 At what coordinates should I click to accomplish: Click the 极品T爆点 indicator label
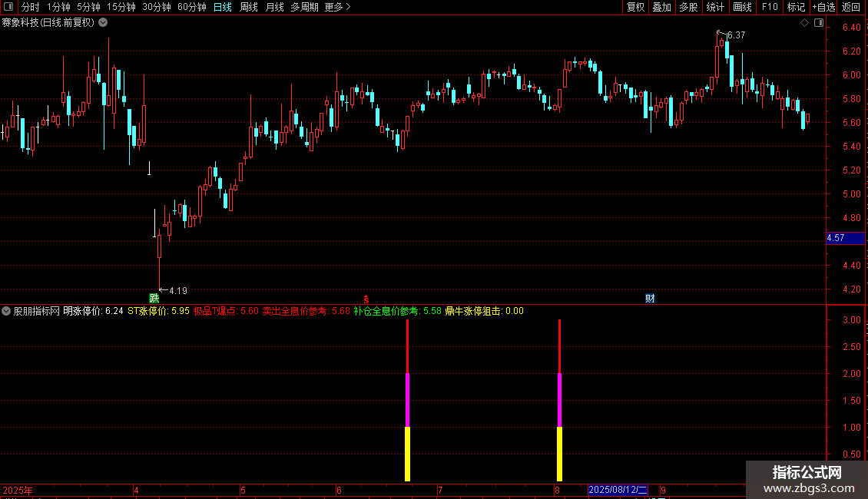pyautogui.click(x=226, y=311)
